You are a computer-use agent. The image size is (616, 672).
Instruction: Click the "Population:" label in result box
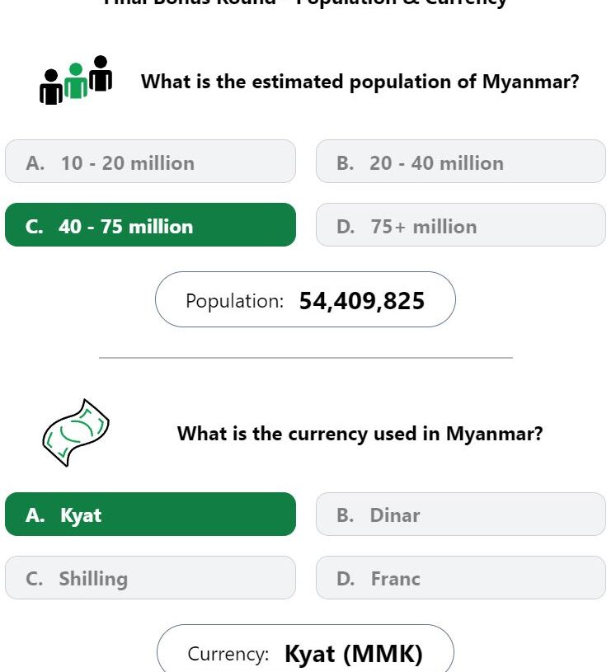click(x=234, y=301)
